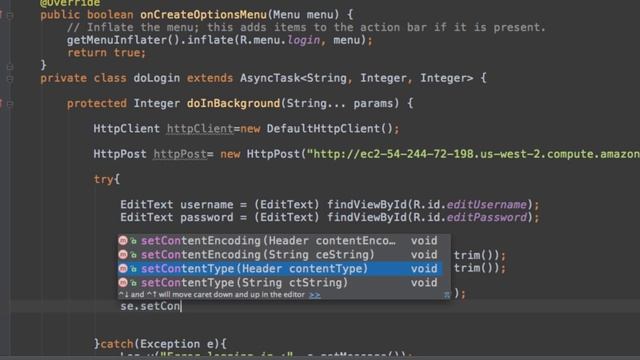Viewport: 640px width, 360px height.
Task: Click the username variable declaration
Action: 207,205
